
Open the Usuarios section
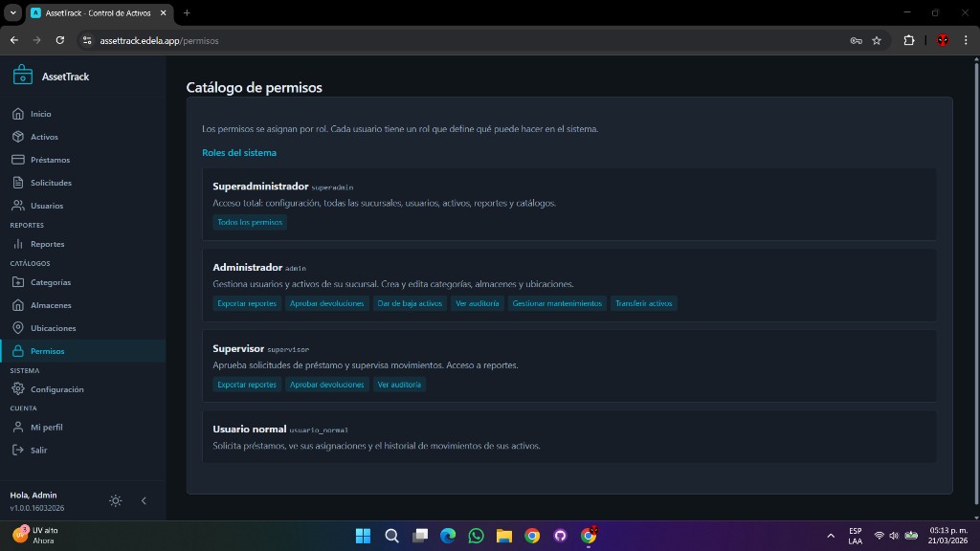(45, 205)
